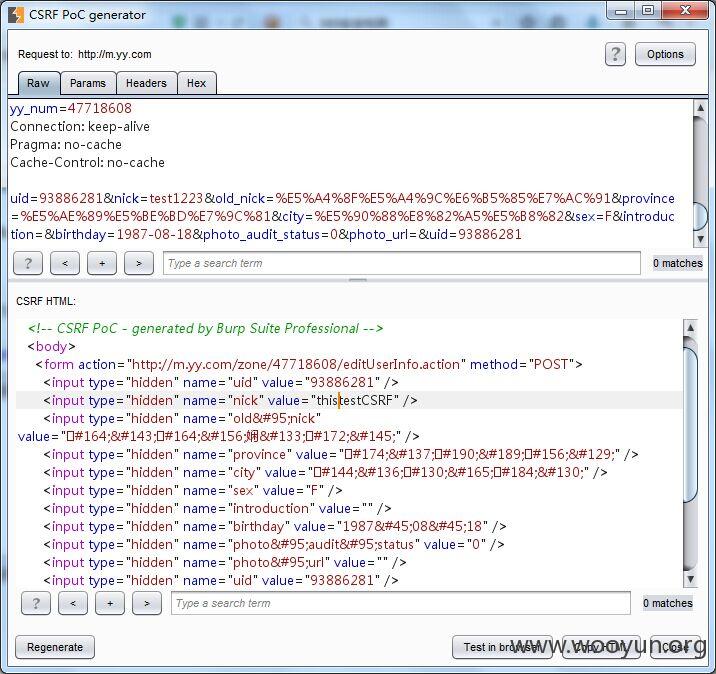Viewport: 716px width, 674px height.
Task: Click the city hidden input line
Action: pos(325,473)
